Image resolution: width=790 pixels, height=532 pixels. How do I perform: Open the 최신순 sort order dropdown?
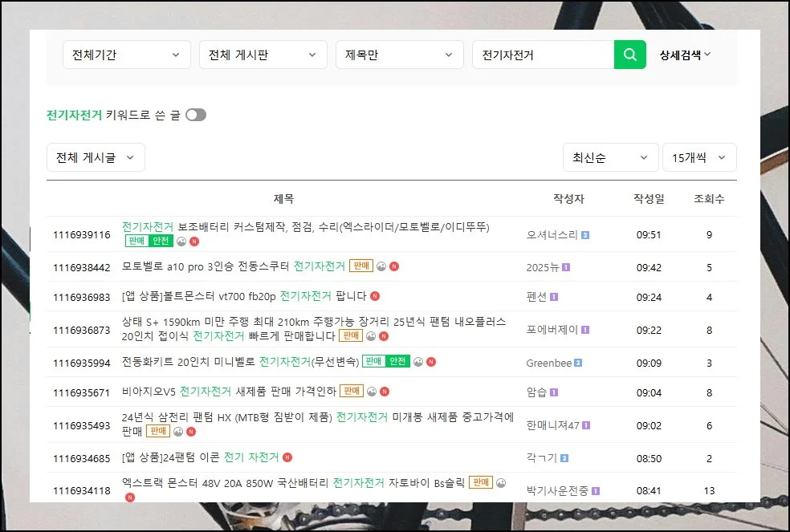pos(610,158)
